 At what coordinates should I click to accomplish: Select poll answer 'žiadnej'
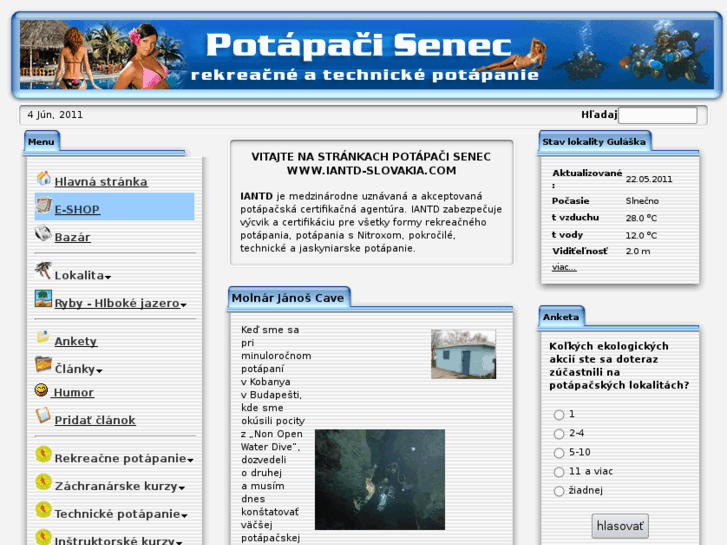(559, 491)
